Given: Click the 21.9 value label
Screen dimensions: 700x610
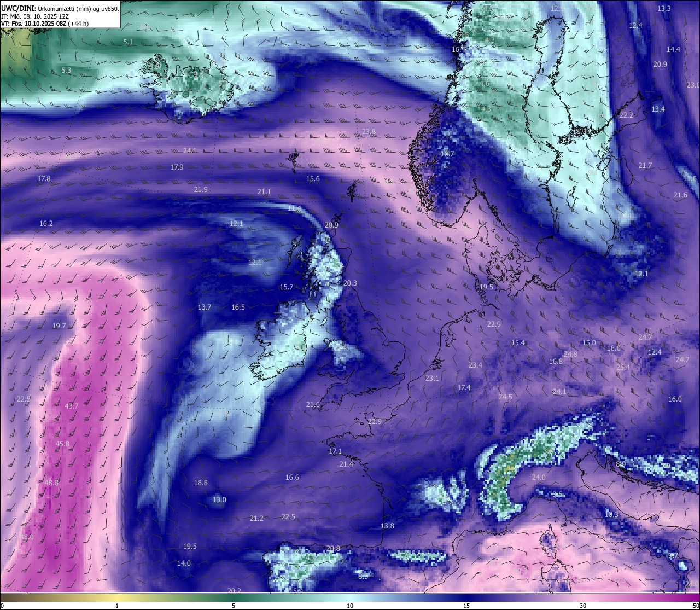Looking at the screenshot, I should click(x=201, y=189).
